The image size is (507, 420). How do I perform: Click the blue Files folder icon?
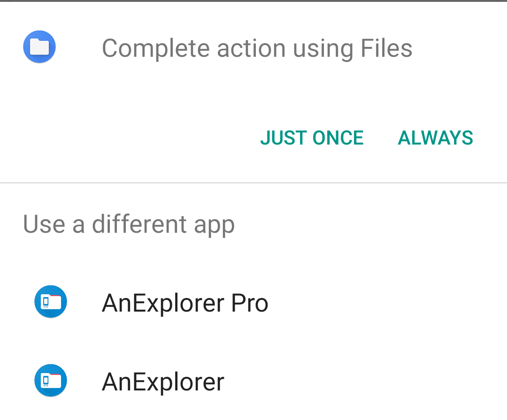point(39,47)
